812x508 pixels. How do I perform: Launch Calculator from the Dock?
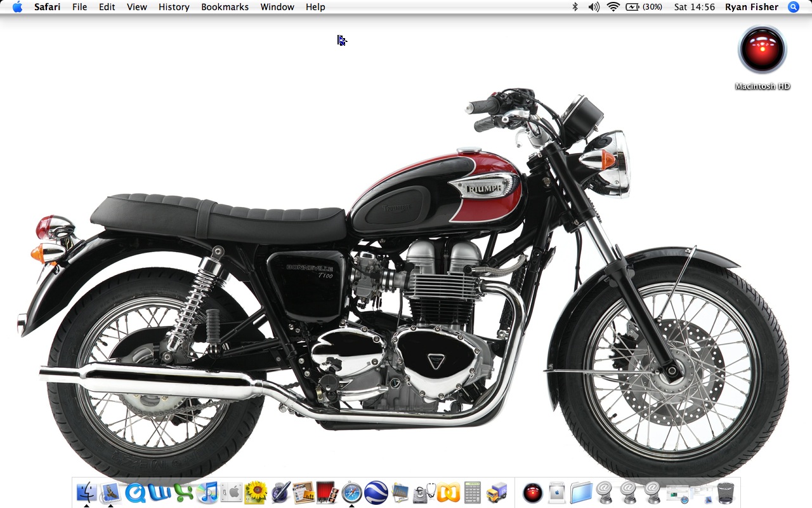pyautogui.click(x=473, y=493)
